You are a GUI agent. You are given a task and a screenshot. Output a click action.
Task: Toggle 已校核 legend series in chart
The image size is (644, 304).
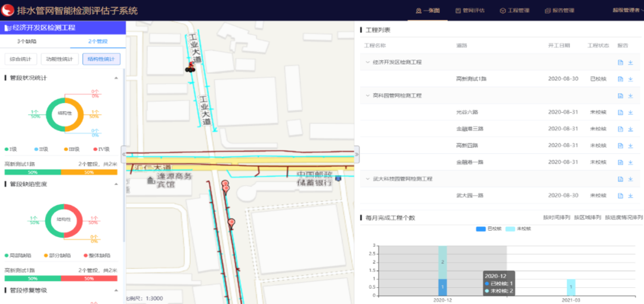pyautogui.click(x=488, y=229)
